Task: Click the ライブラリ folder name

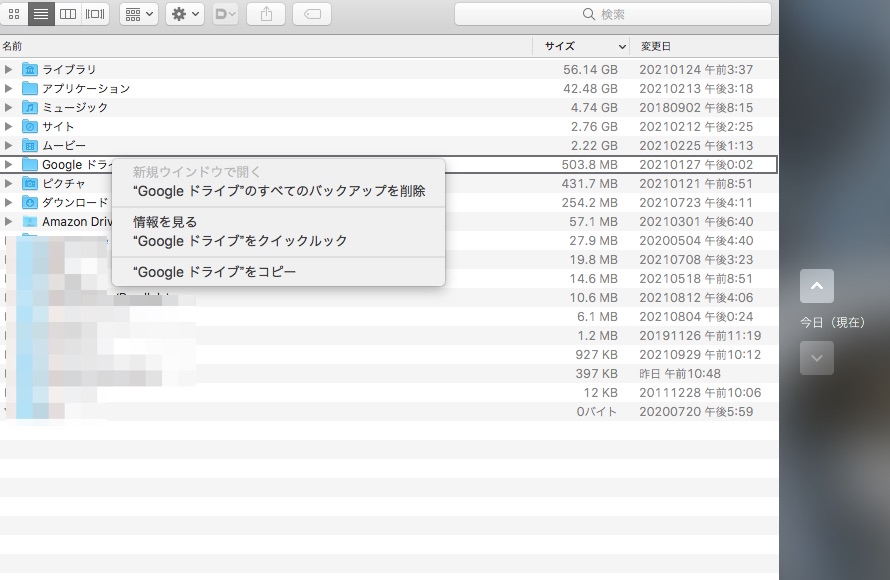Action: 69,69
